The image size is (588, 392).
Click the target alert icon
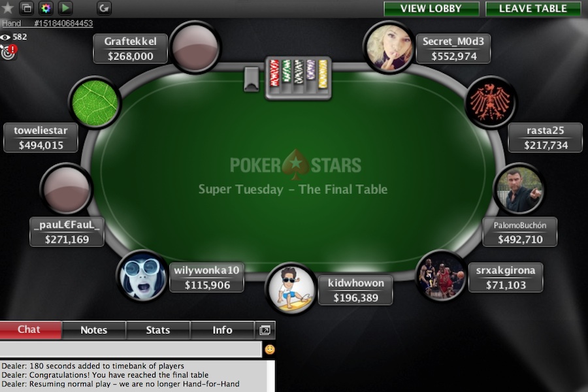click(x=8, y=52)
